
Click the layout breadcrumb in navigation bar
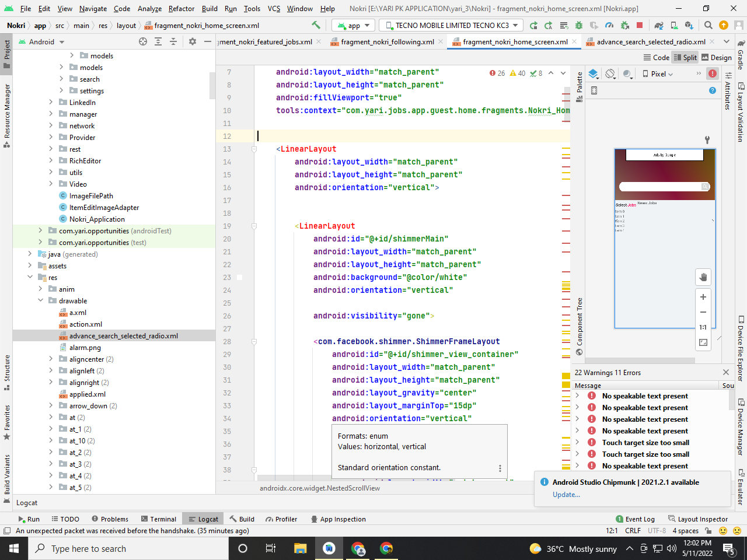(x=126, y=25)
